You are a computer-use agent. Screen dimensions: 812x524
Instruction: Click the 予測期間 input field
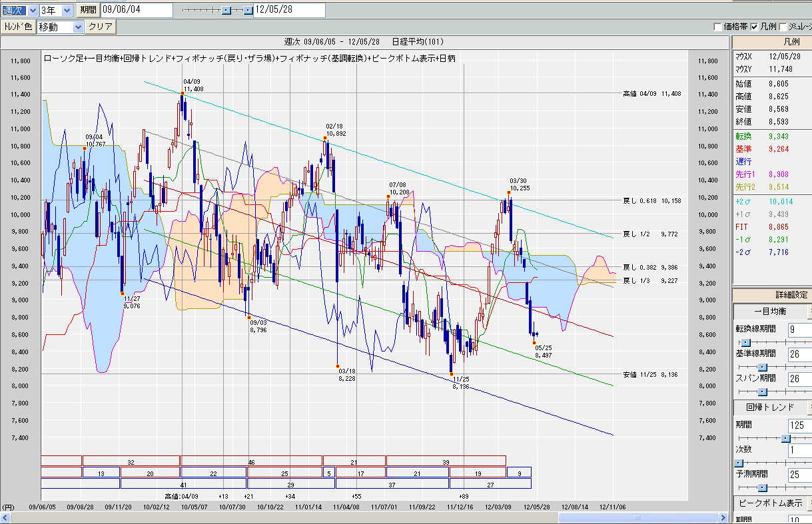coord(800,475)
